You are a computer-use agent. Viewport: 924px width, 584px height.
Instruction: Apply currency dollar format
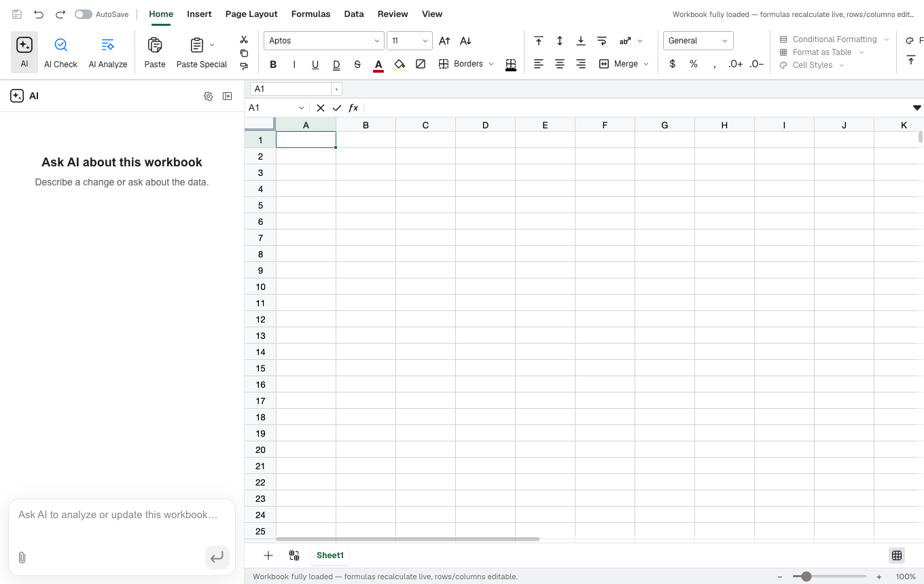pyautogui.click(x=673, y=64)
